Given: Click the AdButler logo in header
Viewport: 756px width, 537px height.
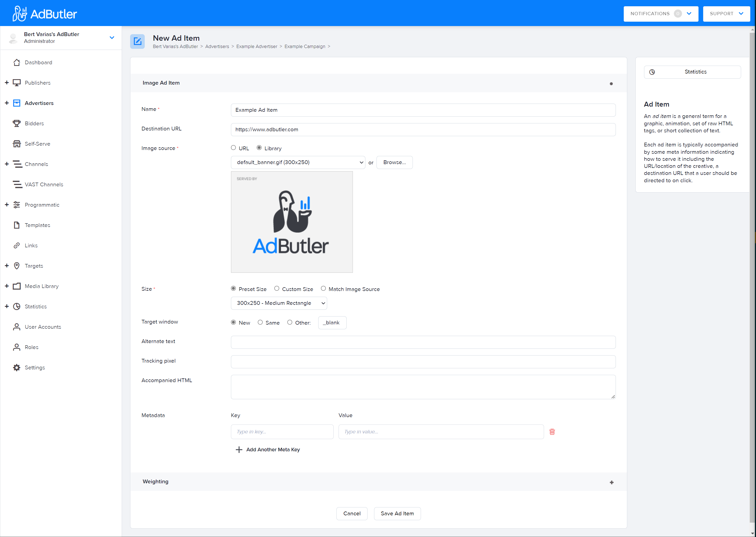Looking at the screenshot, I should tap(45, 14).
